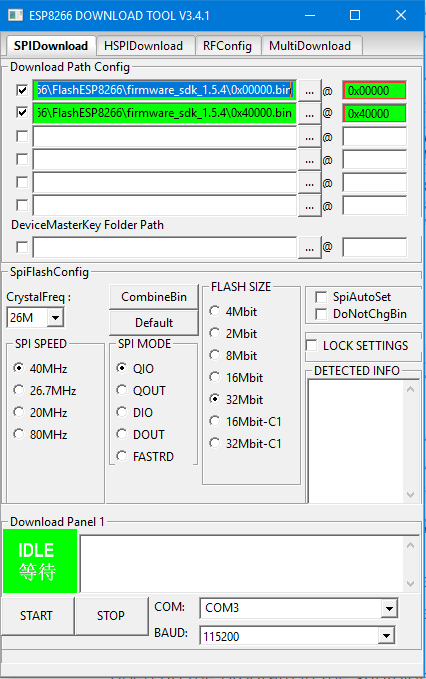Enable the third download path checkbox
The width and height of the screenshot is (426, 679).
pyautogui.click(x=22, y=136)
